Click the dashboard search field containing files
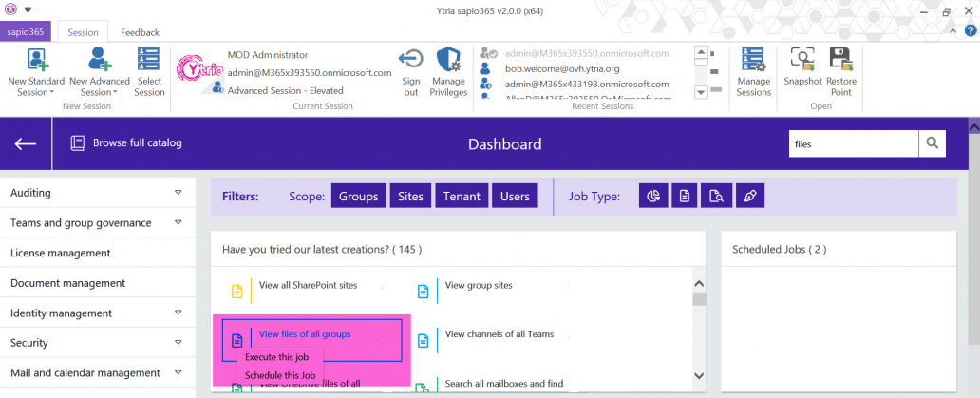Image resolution: width=980 pixels, height=398 pixels. (854, 143)
